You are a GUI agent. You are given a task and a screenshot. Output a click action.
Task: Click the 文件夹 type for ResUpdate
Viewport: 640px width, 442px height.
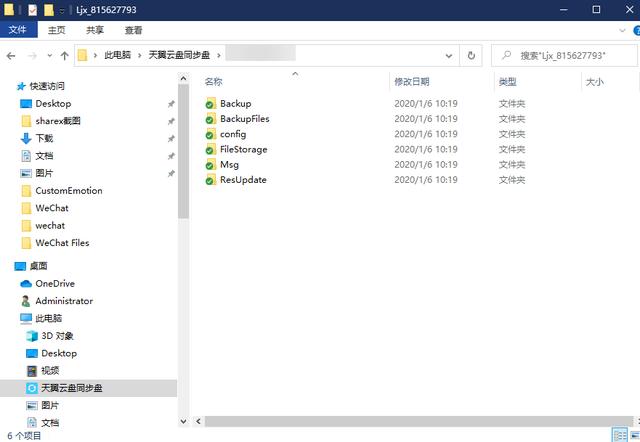[511, 180]
